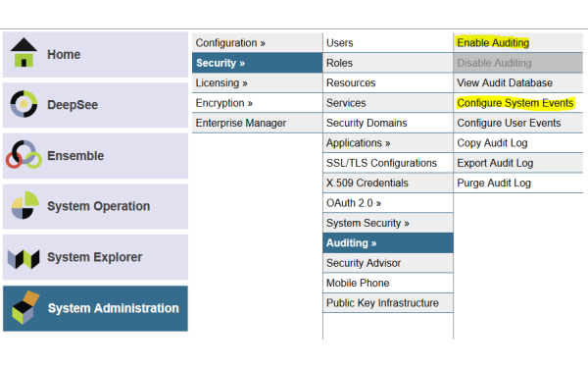This screenshot has width=588, height=368.
Task: Open Mobile Phone settings
Action: click(388, 283)
